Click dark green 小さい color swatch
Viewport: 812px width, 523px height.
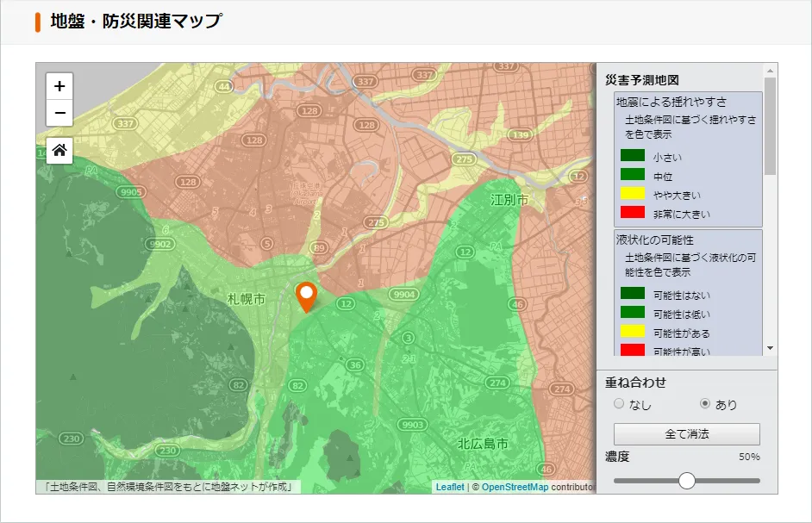[633, 156]
